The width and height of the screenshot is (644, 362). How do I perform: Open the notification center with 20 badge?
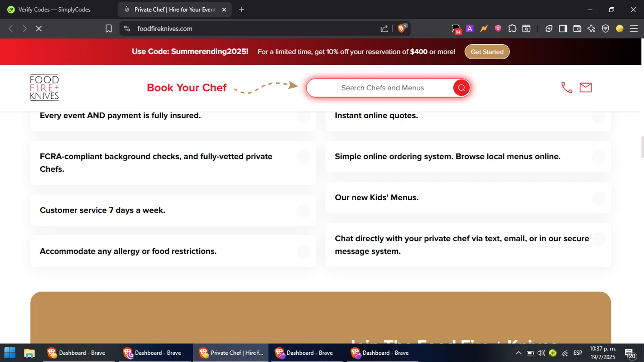[x=630, y=353]
